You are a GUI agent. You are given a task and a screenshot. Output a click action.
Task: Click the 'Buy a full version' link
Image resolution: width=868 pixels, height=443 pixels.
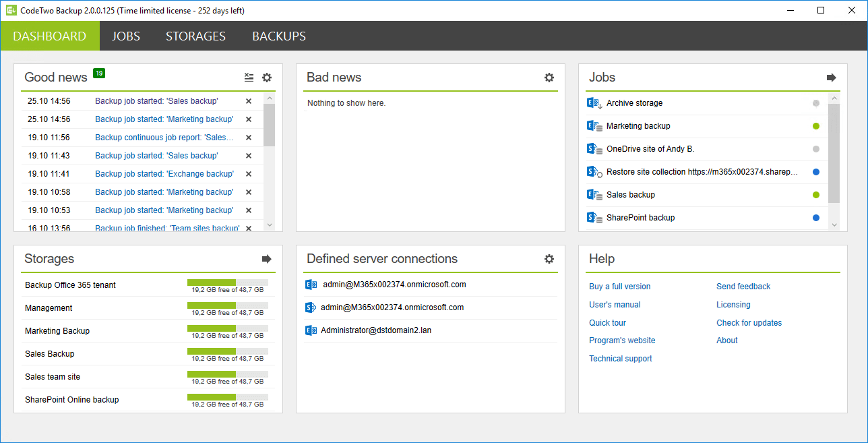pos(620,287)
